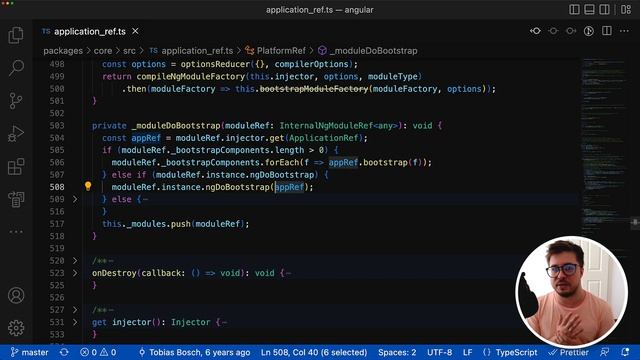Open the Source Control view
This screenshot has width=640, height=360.
coord(16,101)
